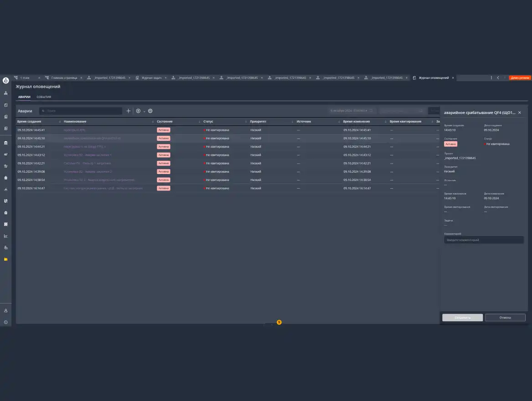Switch to the События tab
Screen dimensions: 532x401
(44, 97)
